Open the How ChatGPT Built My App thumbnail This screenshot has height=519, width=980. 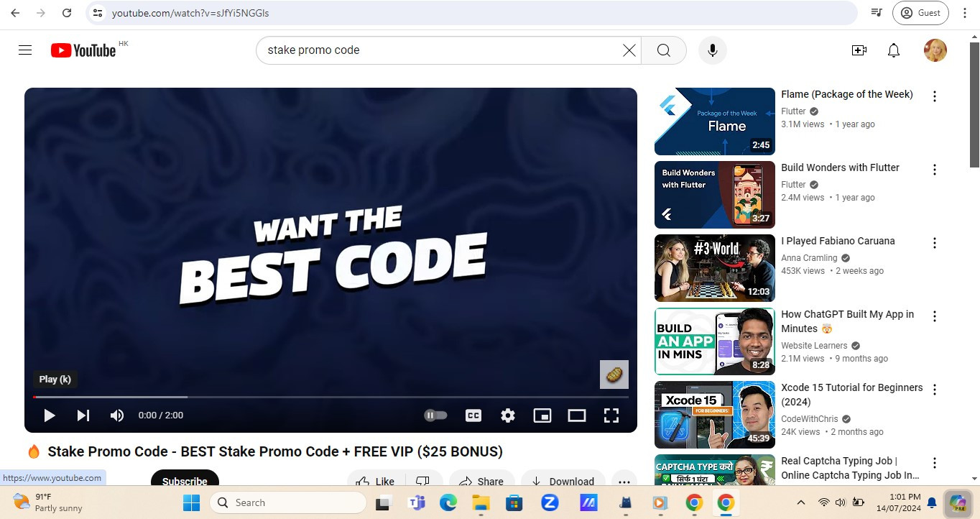[x=715, y=341]
